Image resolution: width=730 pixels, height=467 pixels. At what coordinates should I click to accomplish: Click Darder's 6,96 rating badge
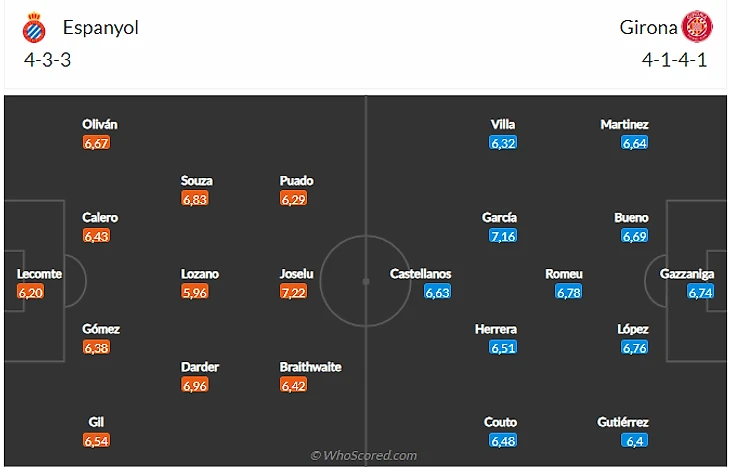195,384
